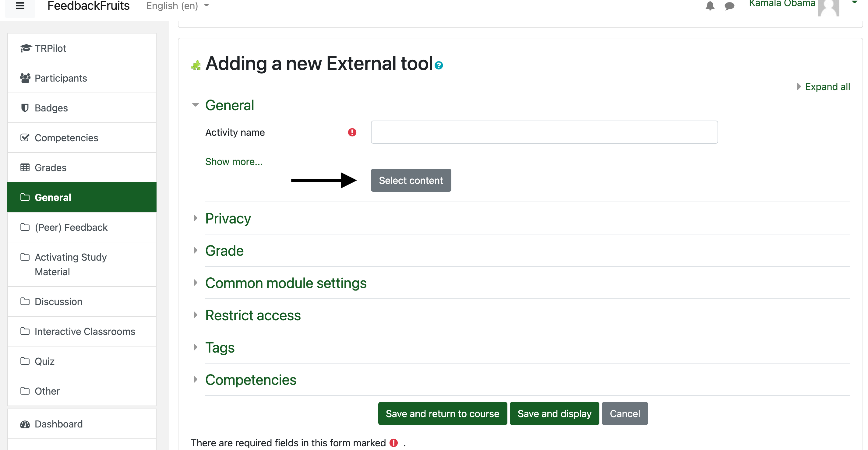This screenshot has height=450, width=868.
Task: Expand the Privacy section
Action: pos(228,219)
